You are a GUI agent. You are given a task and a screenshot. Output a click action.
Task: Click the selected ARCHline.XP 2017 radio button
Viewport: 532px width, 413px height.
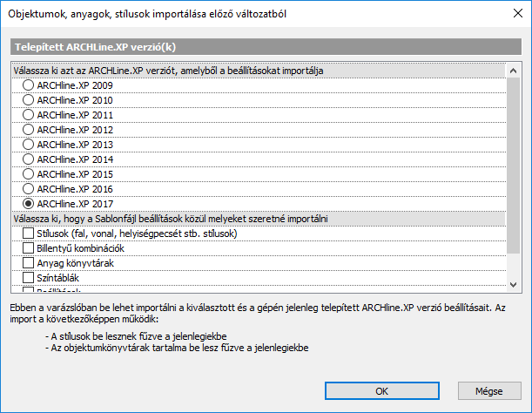[29, 204]
